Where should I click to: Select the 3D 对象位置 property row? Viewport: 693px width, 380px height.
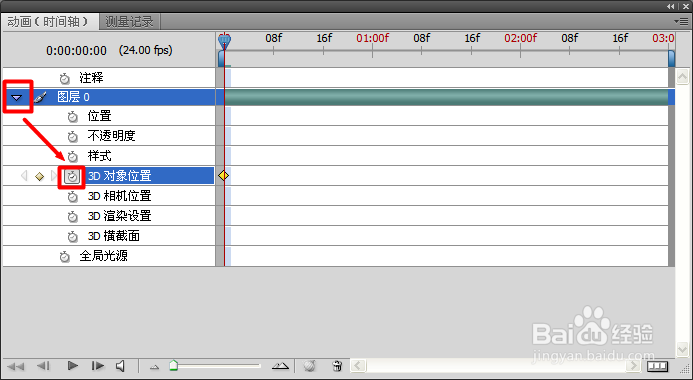click(109, 176)
